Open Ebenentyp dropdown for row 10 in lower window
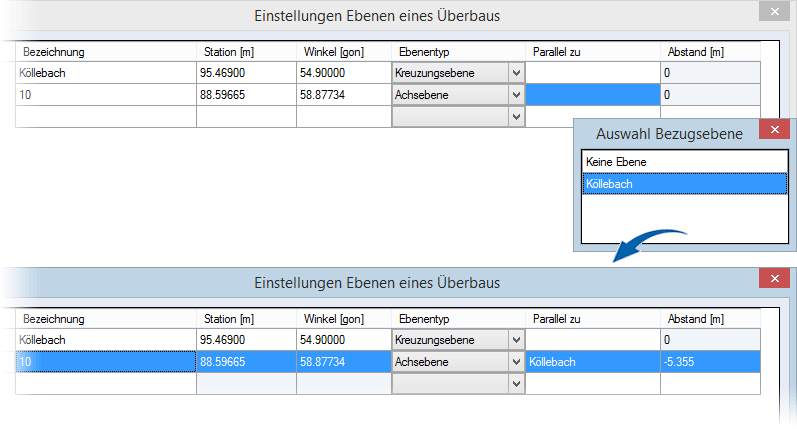797x429 pixels. point(516,361)
